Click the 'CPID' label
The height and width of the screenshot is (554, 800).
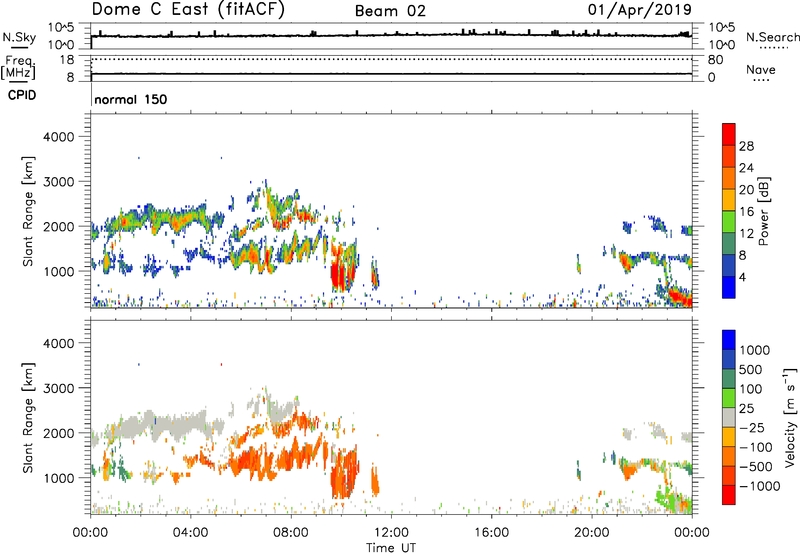22,95
